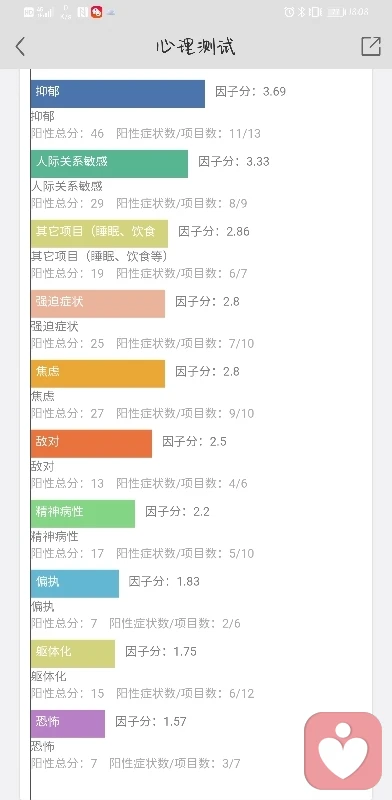This screenshot has height=800, width=392.
Task: Tap the back arrow icon
Action: pos(20,46)
